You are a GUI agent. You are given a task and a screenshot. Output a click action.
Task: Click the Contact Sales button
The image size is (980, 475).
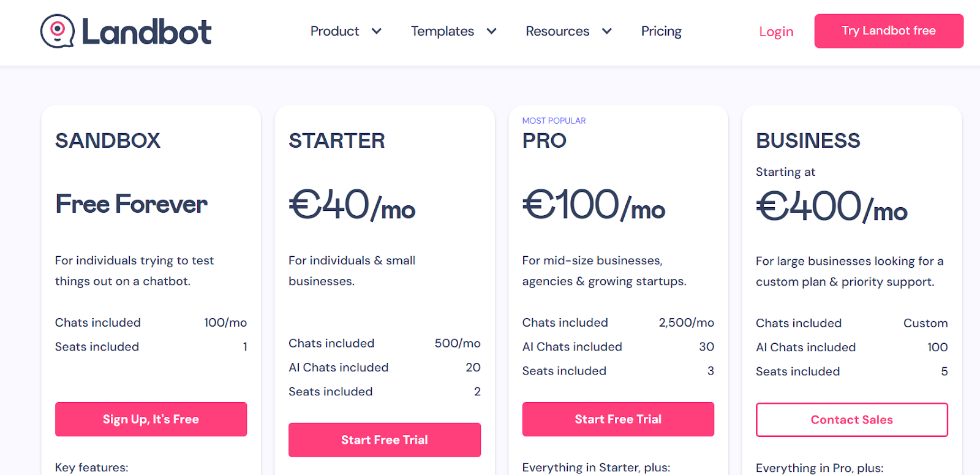[851, 420]
